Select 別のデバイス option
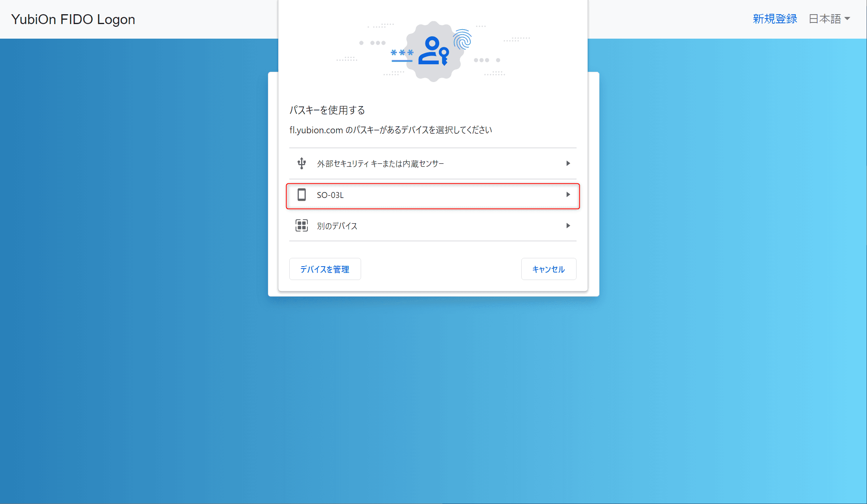Screen dimensions: 867x504 [x=433, y=226]
